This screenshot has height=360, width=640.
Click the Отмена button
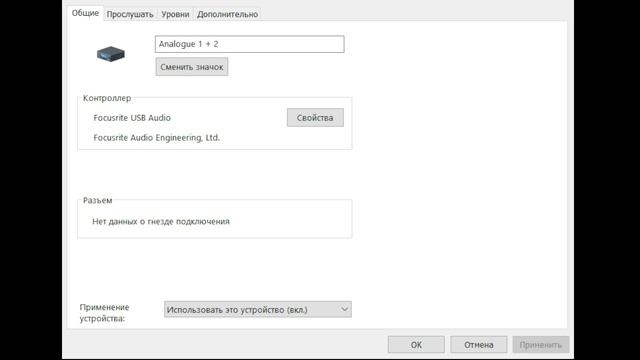[479, 345]
